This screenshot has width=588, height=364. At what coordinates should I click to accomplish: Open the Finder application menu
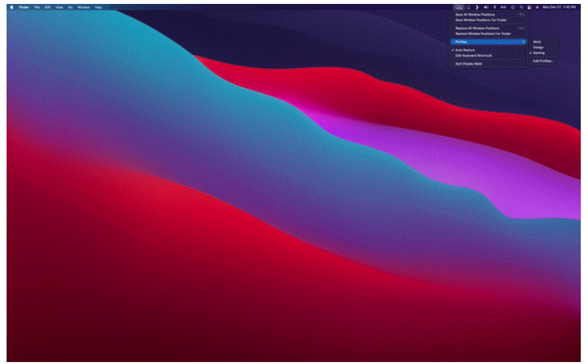tap(24, 7)
